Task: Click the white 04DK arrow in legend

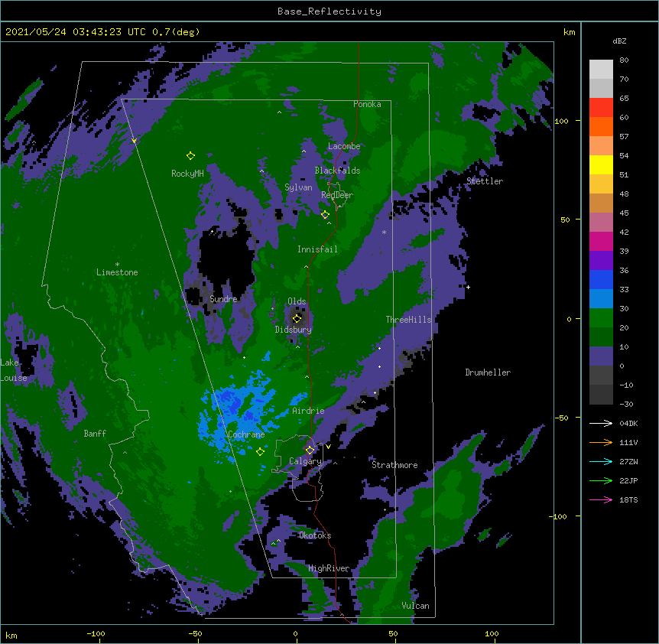Action: [601, 423]
